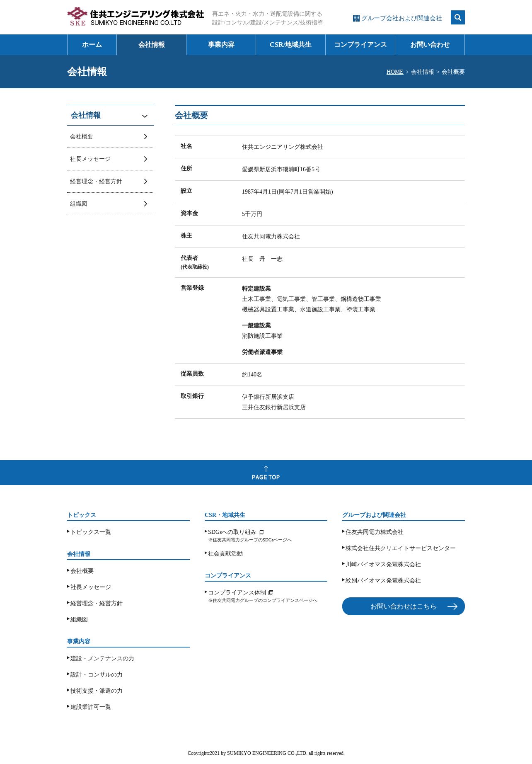Open footer 組織図 link

pos(79,619)
